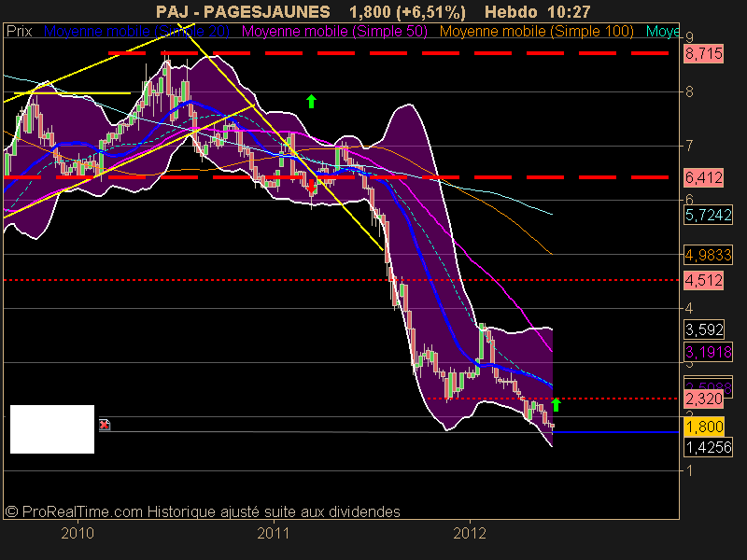Click the magenta '3,1918' moving average value
Screen dimensions: 747x560
[708, 353]
